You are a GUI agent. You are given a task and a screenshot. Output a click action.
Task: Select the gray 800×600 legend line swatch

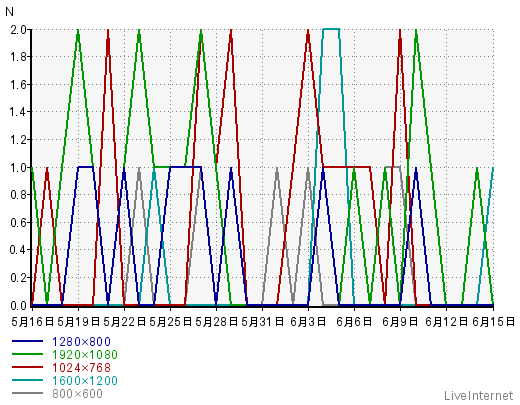(x=27, y=393)
